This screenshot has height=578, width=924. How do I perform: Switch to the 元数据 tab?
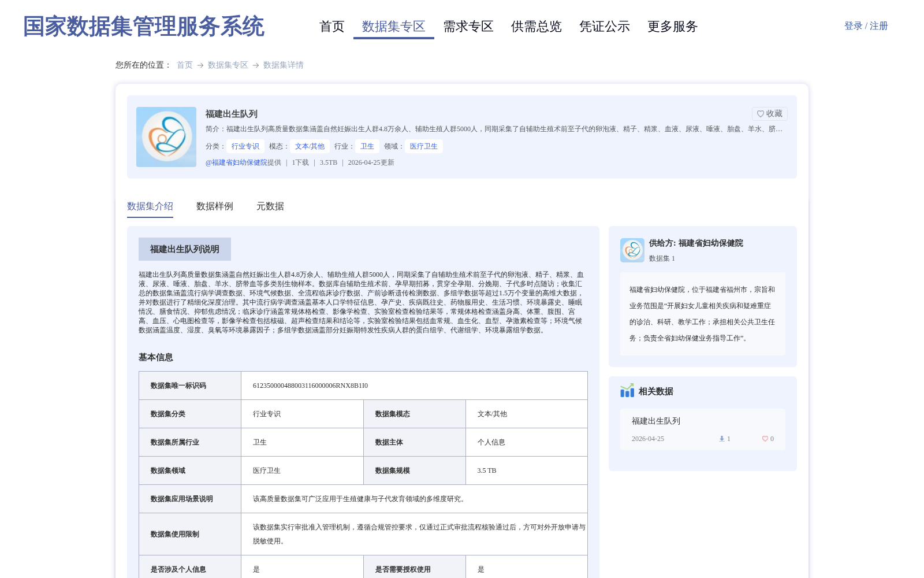(270, 206)
